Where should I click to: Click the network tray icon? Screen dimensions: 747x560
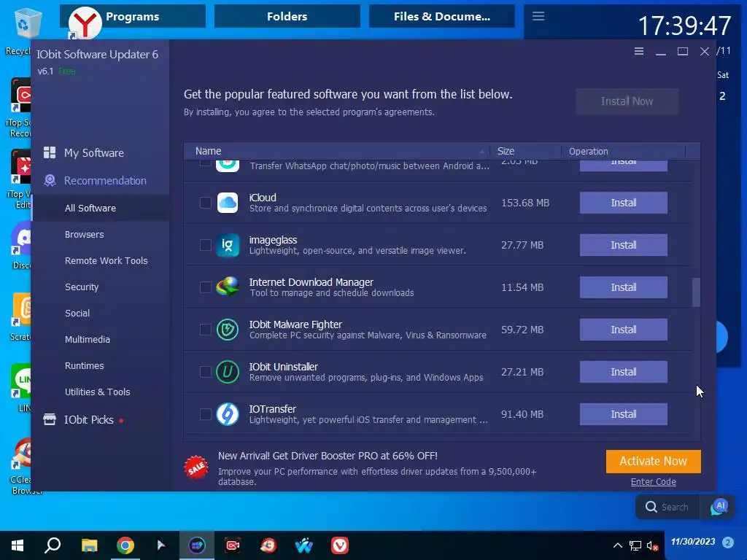pyautogui.click(x=635, y=545)
